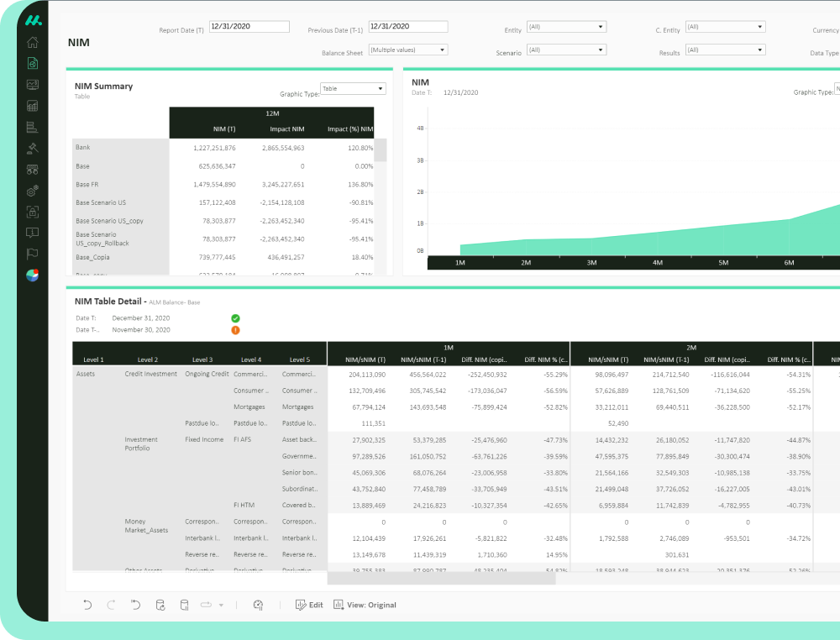
Task: Open the gears settings icon in sidebar
Action: (x=33, y=191)
